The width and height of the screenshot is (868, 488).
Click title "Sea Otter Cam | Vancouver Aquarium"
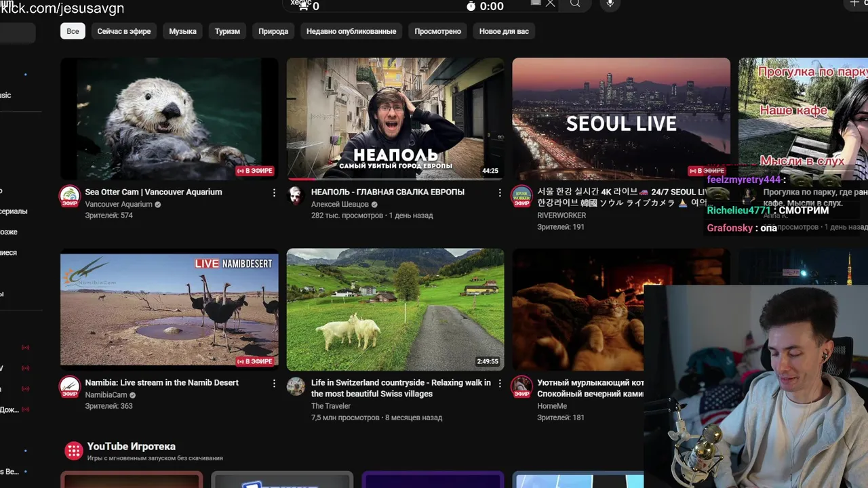pos(153,192)
